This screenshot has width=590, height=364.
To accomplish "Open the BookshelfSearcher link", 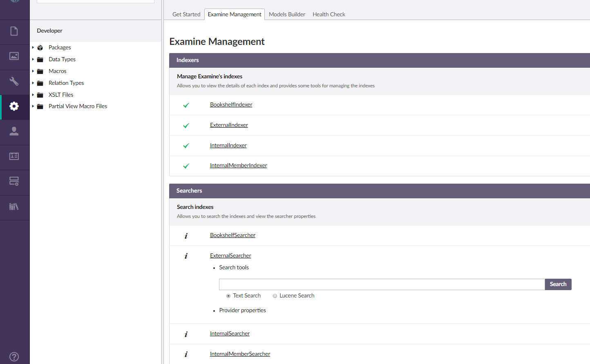I will [232, 235].
